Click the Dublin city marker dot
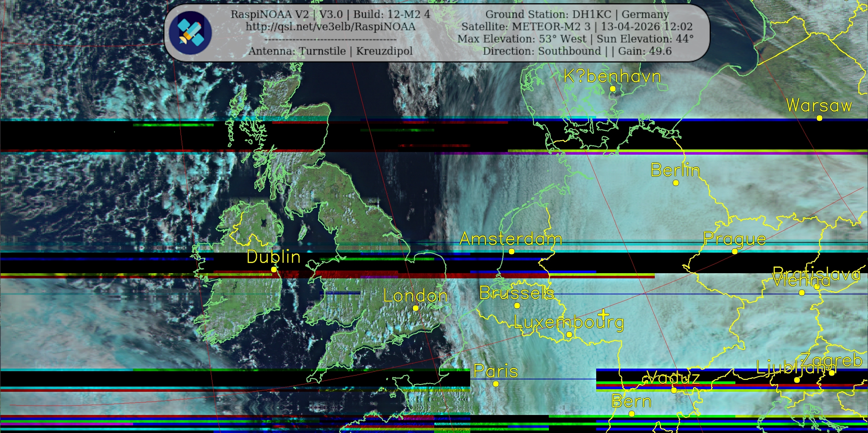Screen dimensions: 868x433 (x=274, y=270)
